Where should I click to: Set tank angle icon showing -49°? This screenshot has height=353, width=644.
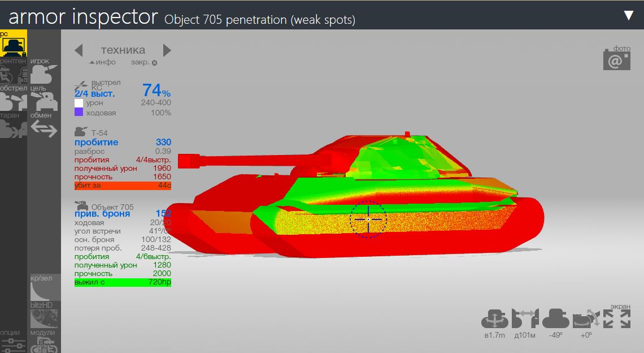pyautogui.click(x=555, y=320)
